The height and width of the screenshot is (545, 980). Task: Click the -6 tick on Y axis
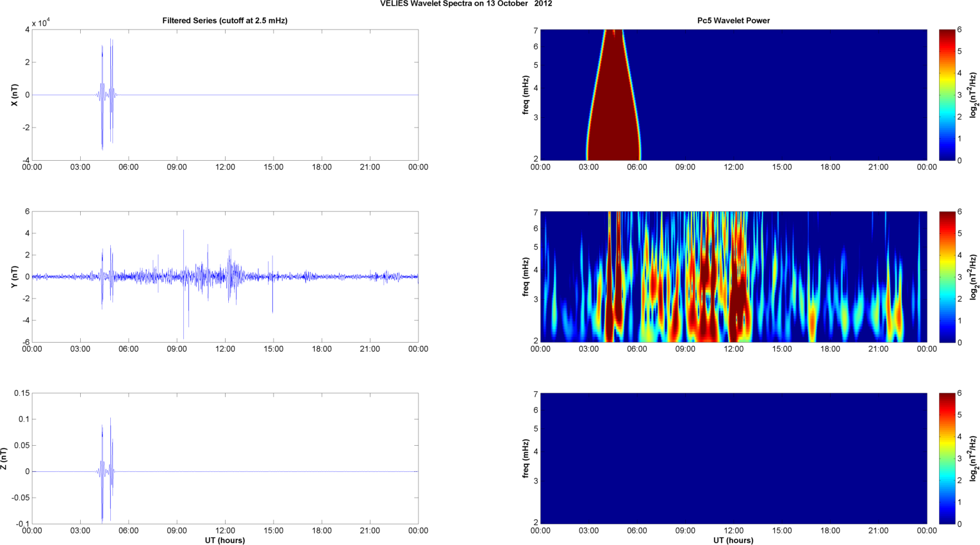[x=26, y=342]
